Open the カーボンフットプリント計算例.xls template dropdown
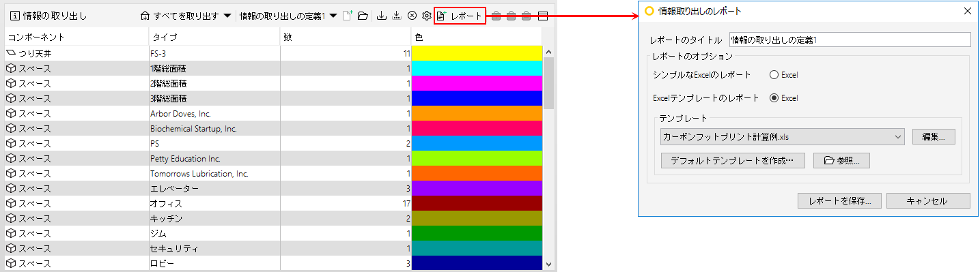This screenshot has height=272, width=980. point(782,136)
